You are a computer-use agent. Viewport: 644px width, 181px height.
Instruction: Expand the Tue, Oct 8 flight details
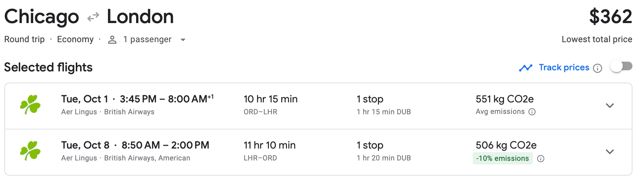coord(610,151)
